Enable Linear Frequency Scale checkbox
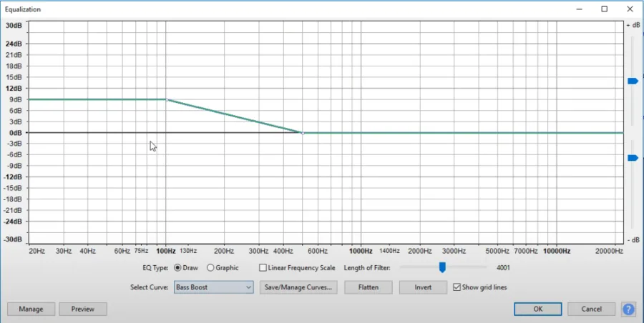 [263, 268]
